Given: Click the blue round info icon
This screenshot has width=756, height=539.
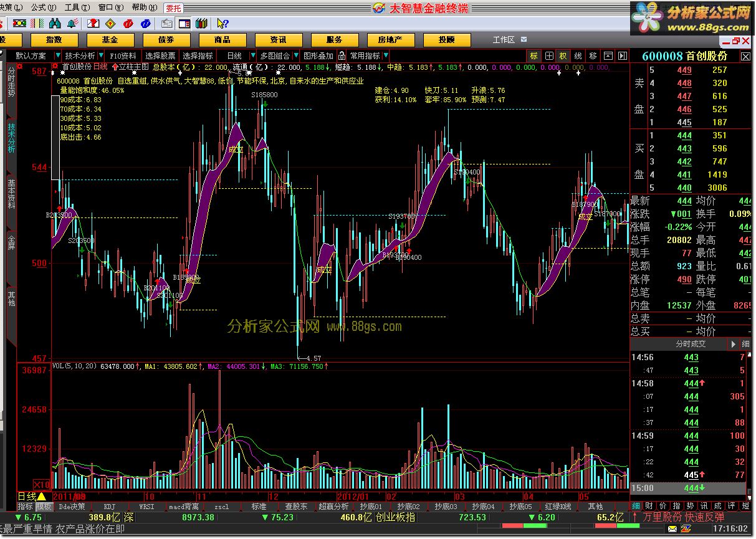Looking at the screenshot, I should coord(146,23).
